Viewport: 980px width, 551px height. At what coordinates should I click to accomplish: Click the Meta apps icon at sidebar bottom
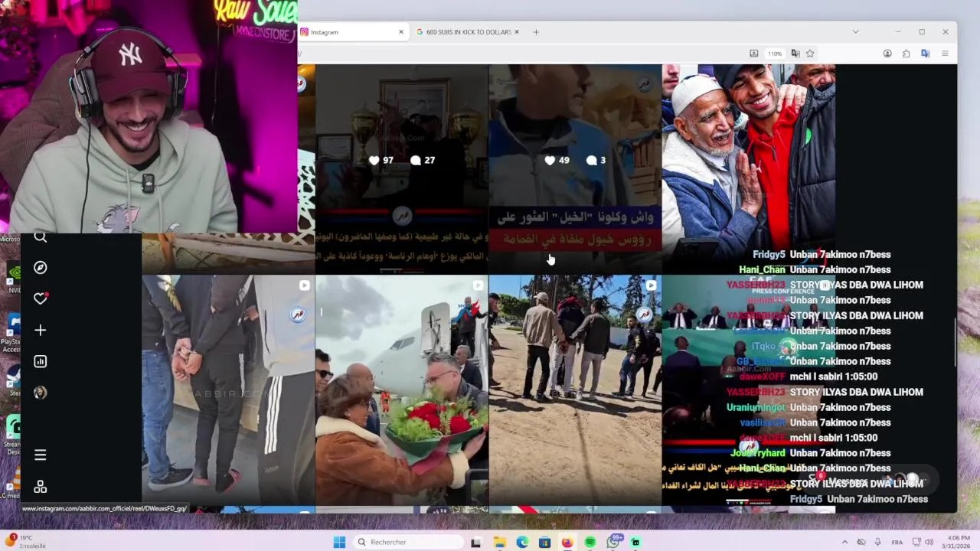pos(41,487)
